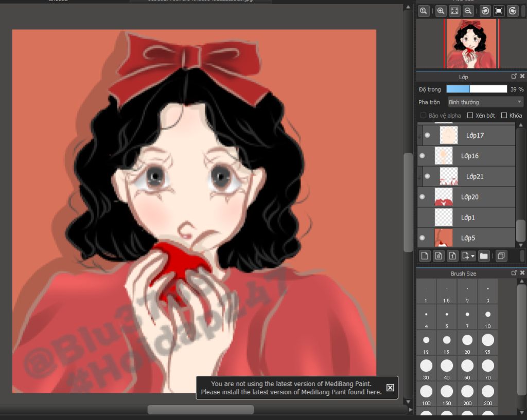Add a new 8-bit layer

pos(438,256)
